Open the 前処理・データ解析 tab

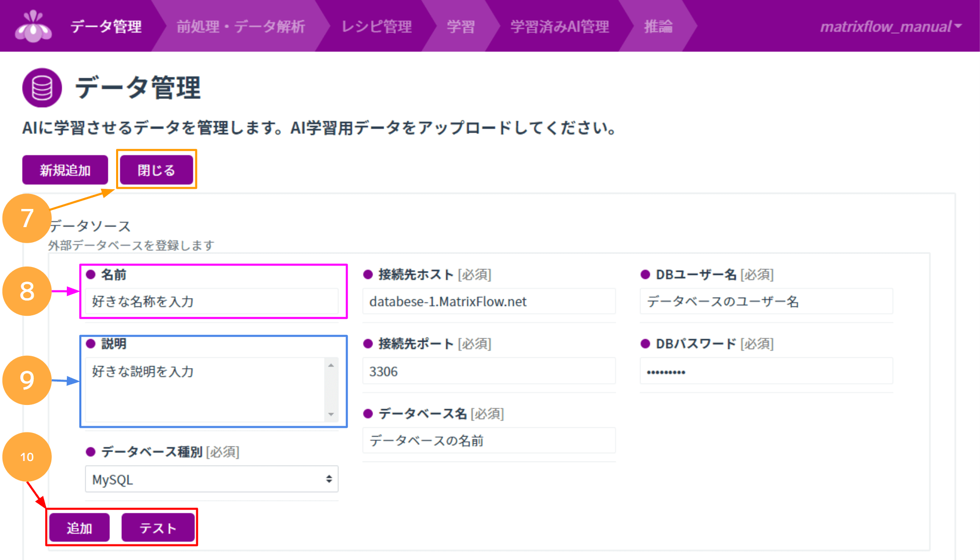point(240,26)
